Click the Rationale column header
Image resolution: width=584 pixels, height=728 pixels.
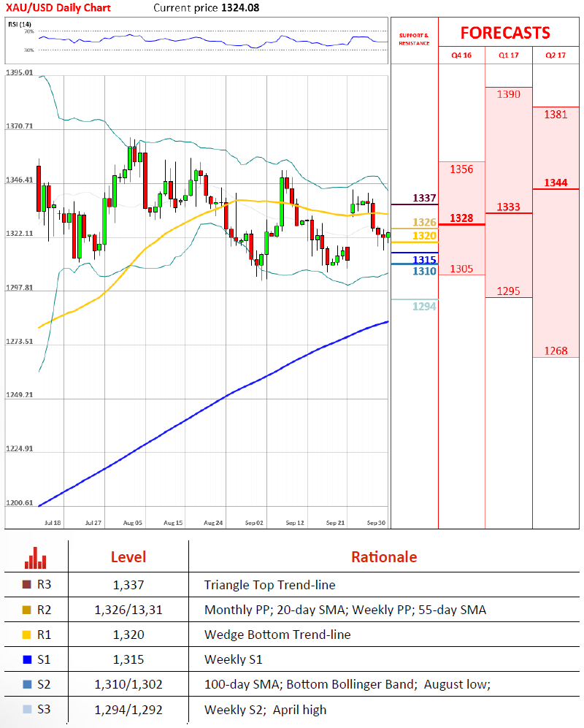[x=384, y=557]
